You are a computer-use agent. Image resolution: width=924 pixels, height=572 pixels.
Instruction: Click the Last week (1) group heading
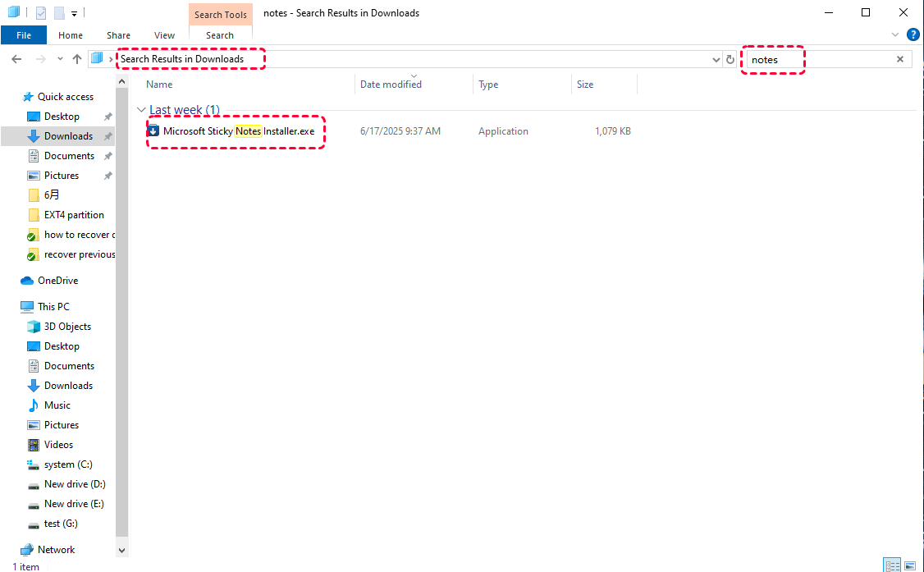[x=185, y=110]
